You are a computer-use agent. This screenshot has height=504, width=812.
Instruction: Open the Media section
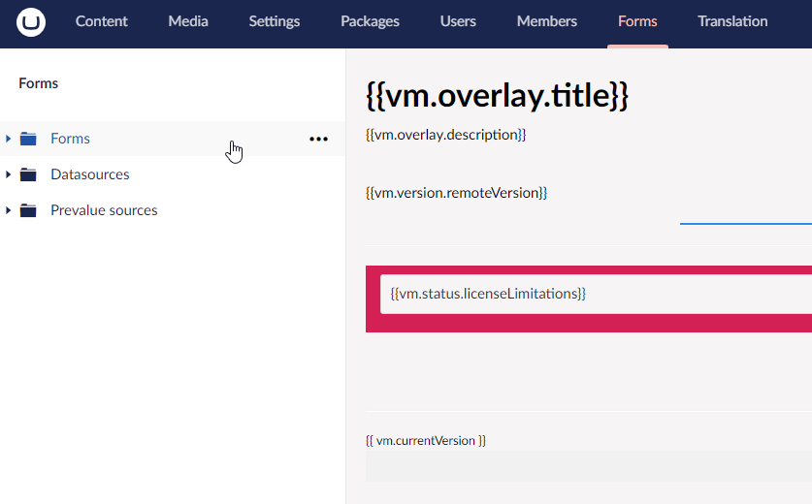(188, 21)
